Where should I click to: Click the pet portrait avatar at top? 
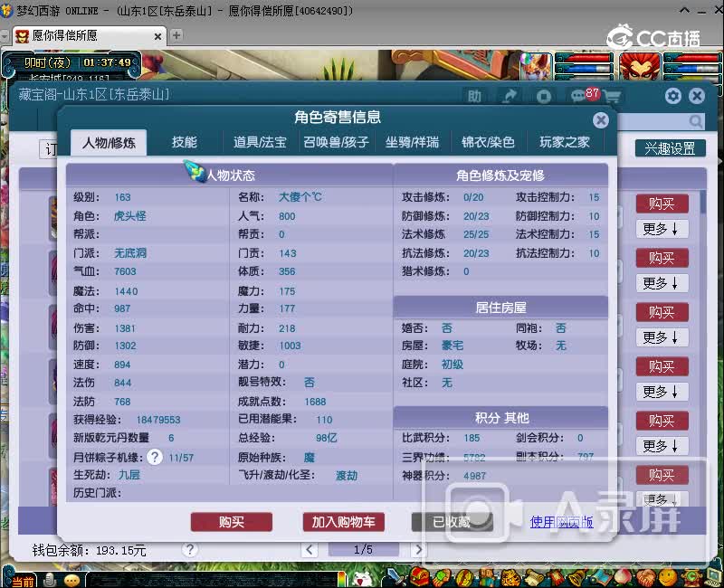[537, 66]
